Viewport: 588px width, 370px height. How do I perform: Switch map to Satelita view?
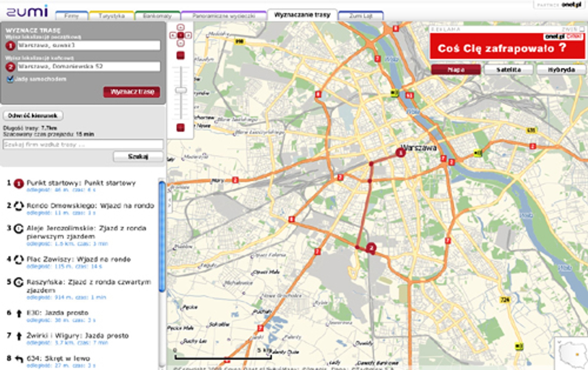pos(509,69)
